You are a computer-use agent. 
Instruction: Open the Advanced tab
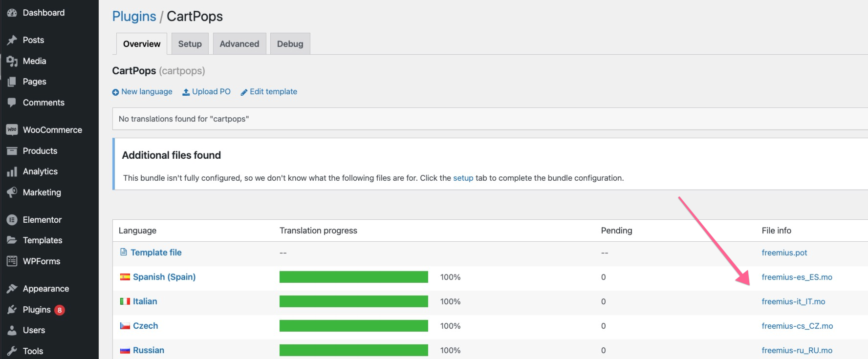(x=239, y=44)
